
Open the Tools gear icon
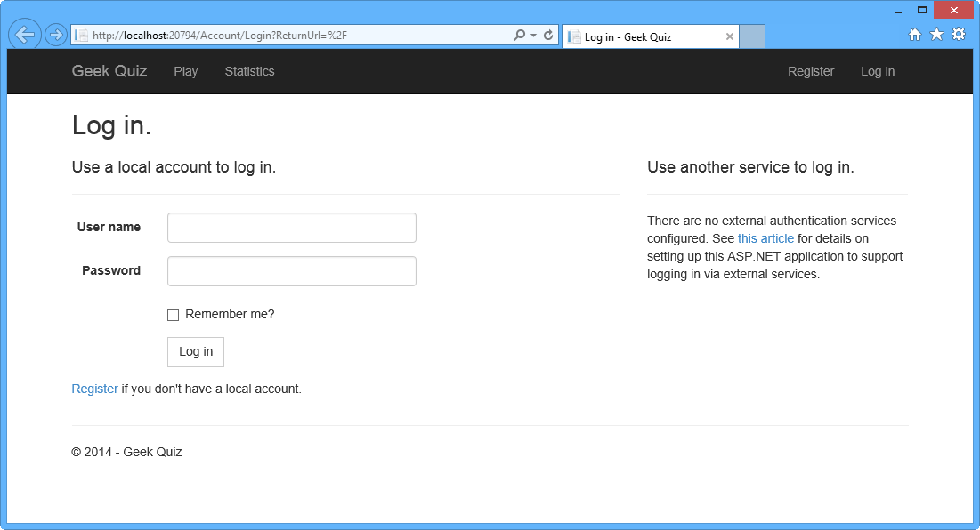click(x=959, y=35)
